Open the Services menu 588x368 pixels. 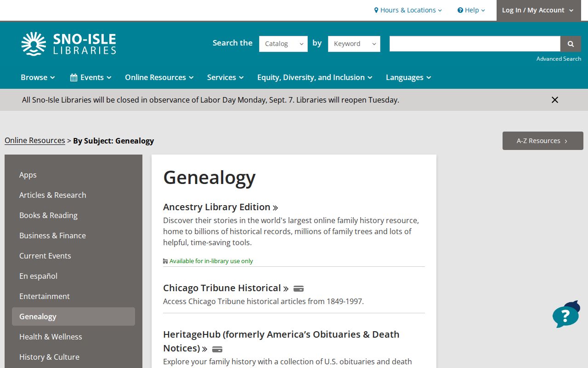coord(226,77)
